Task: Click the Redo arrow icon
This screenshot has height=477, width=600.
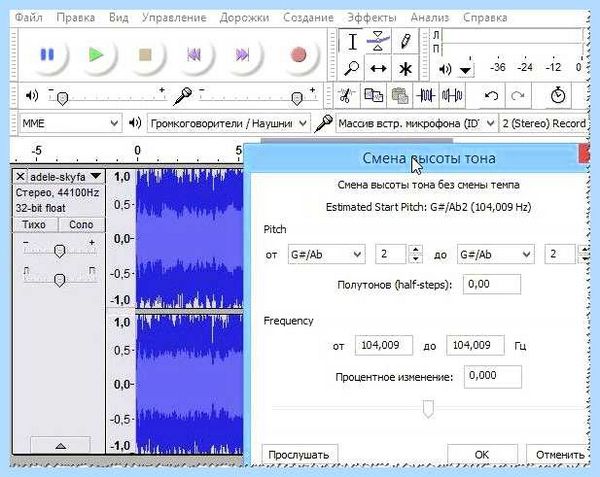Action: click(x=518, y=95)
